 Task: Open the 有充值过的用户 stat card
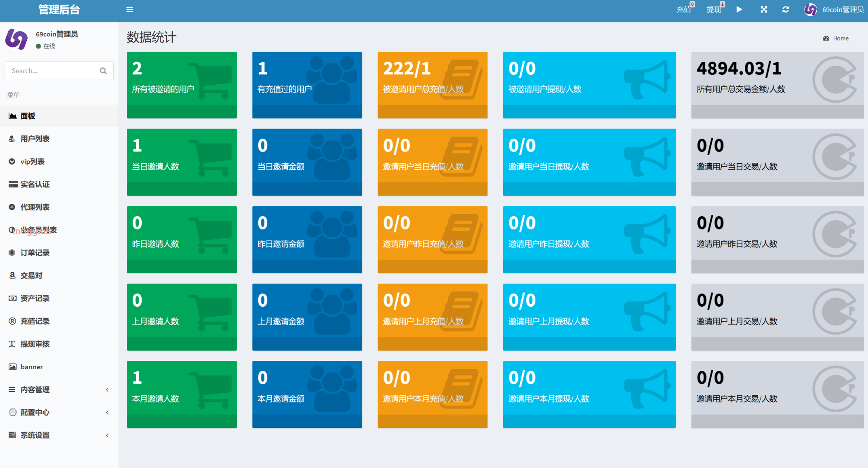307,85
